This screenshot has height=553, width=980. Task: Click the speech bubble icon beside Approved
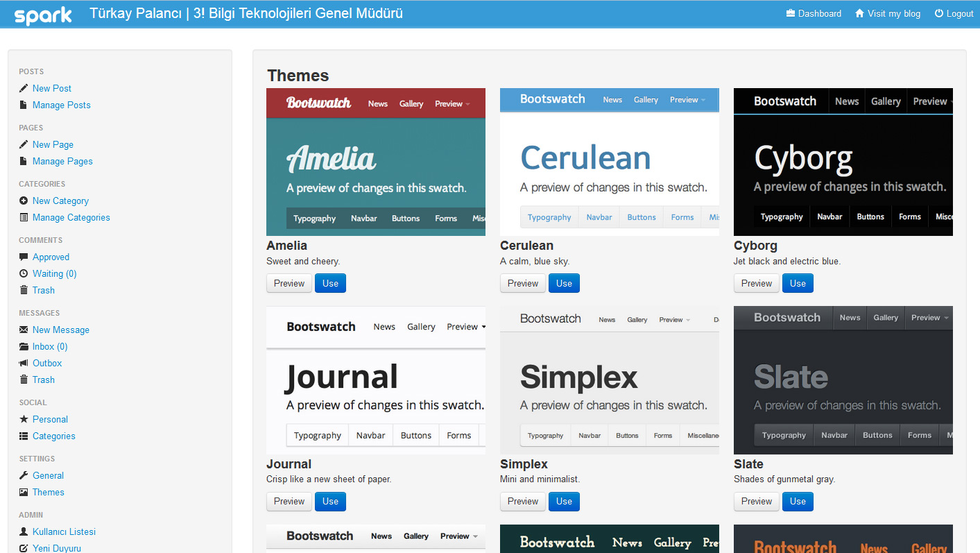point(24,257)
